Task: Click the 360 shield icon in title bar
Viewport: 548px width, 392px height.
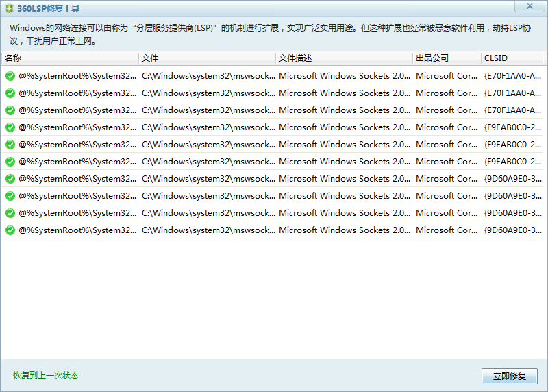Action: pyautogui.click(x=10, y=9)
